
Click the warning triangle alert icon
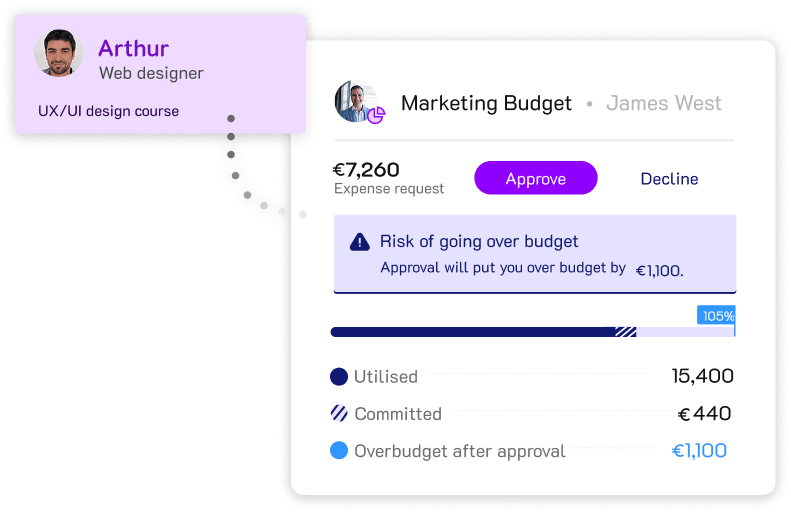coord(359,242)
